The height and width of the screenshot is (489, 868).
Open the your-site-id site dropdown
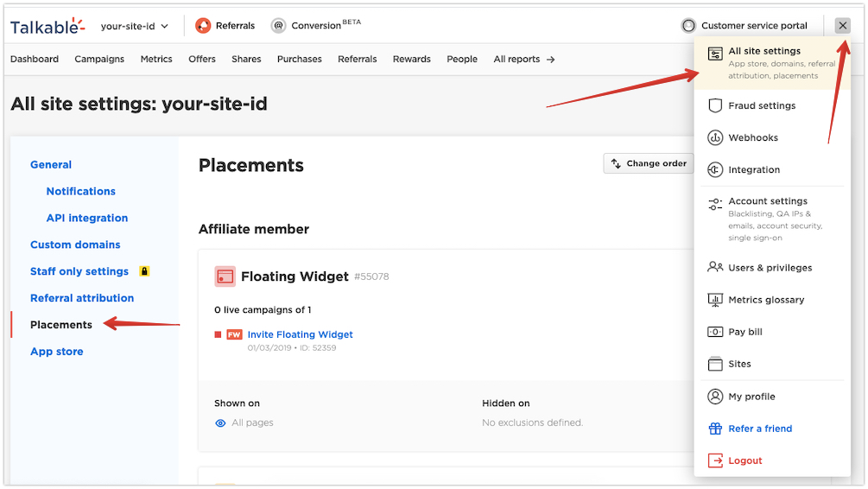pyautogui.click(x=135, y=26)
